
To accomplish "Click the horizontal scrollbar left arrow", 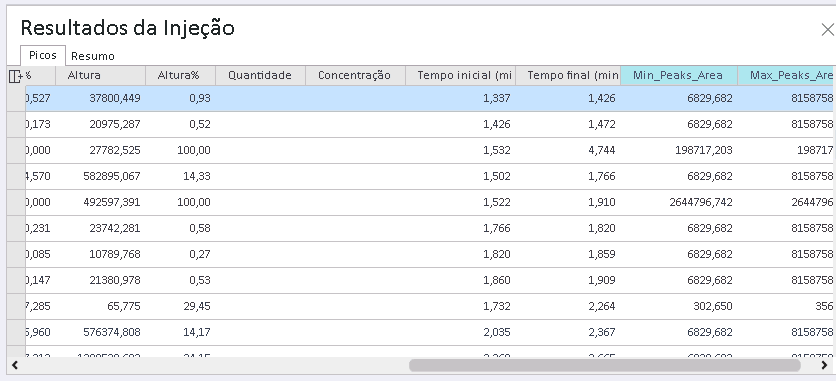I will pyautogui.click(x=15, y=365).
